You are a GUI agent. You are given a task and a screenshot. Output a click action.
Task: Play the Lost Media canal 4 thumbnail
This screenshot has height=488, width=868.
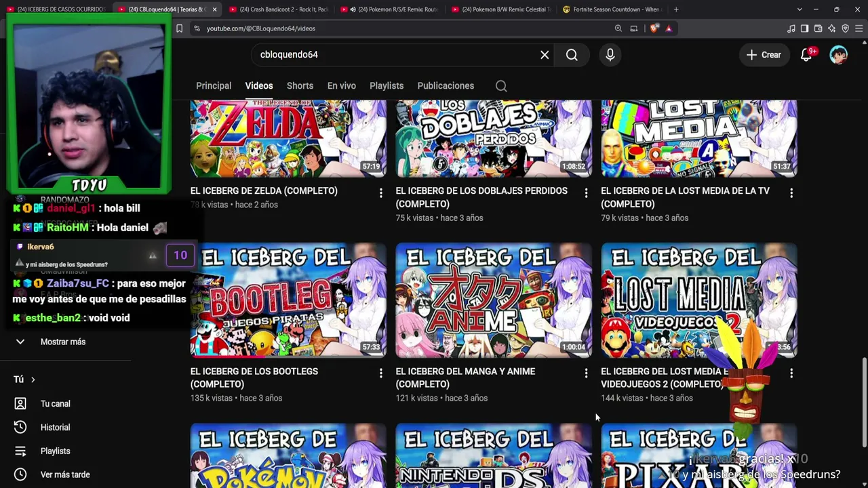(699, 138)
